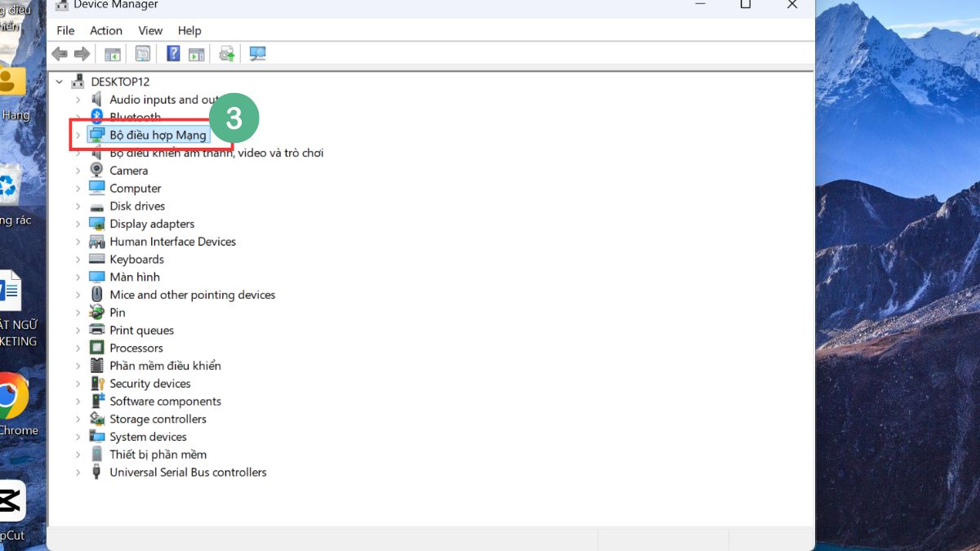Collapse the DESKTOP12 root node
This screenshot has width=980, height=551.
60,82
